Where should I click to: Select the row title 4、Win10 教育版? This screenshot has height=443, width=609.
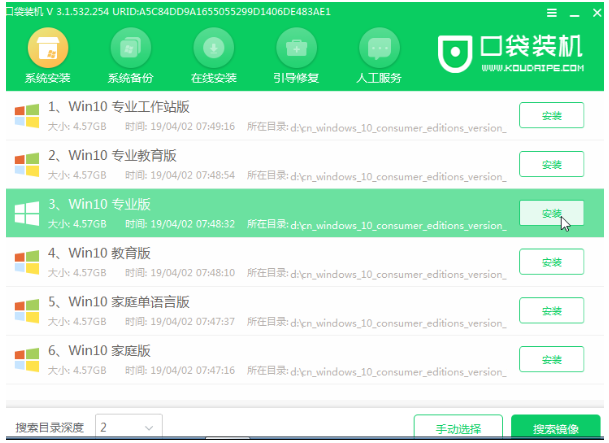coord(99,253)
